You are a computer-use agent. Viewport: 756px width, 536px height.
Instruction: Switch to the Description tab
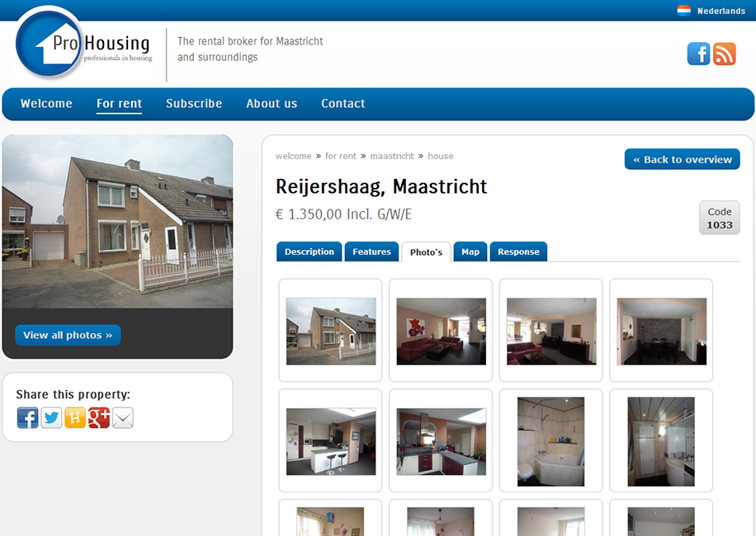(309, 252)
